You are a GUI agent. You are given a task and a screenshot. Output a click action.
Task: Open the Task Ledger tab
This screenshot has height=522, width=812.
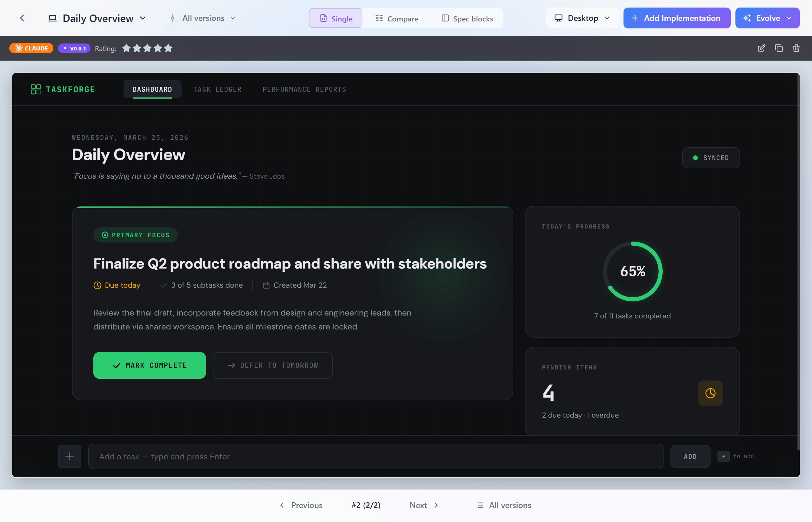point(217,89)
